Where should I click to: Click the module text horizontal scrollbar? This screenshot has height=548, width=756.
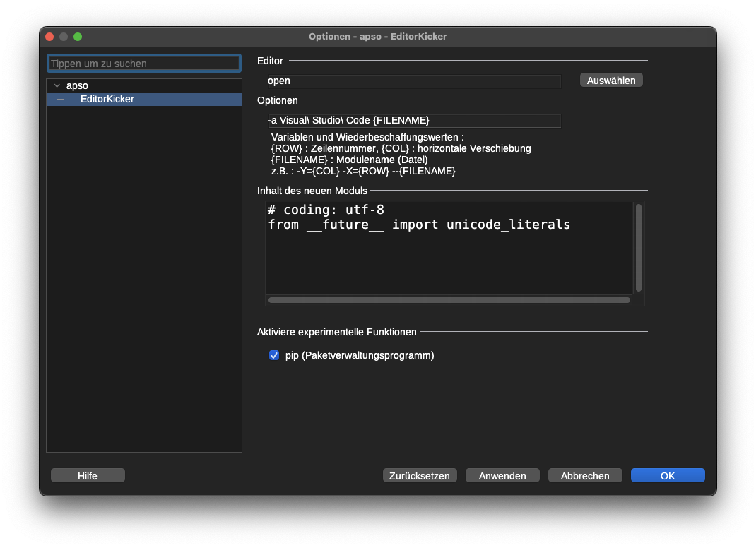click(x=449, y=300)
